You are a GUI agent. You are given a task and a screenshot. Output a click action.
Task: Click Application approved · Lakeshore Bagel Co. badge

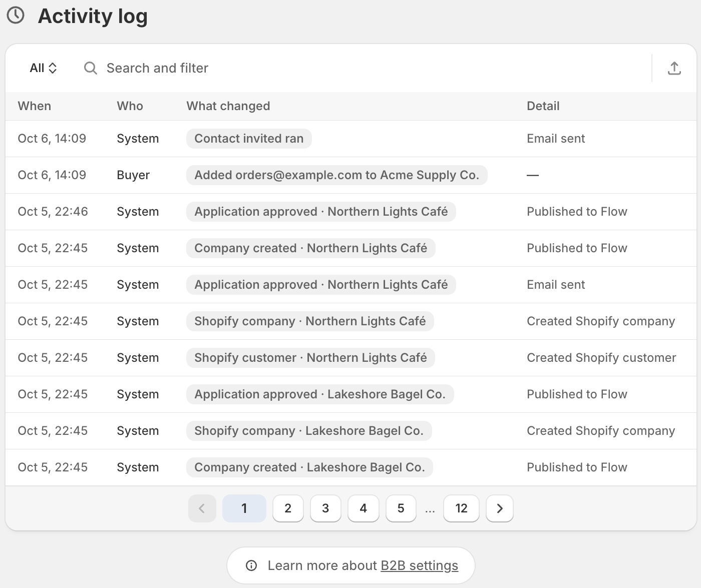tap(320, 394)
